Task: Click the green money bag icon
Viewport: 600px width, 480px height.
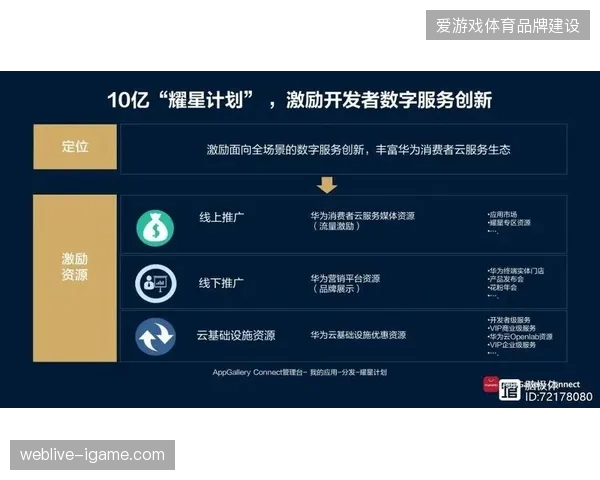Action: pos(155,228)
